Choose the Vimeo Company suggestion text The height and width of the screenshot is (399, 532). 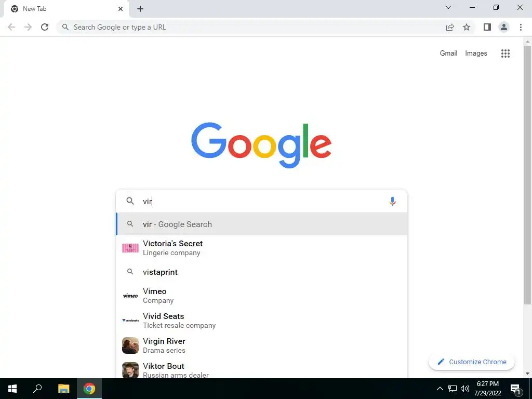coord(158,296)
